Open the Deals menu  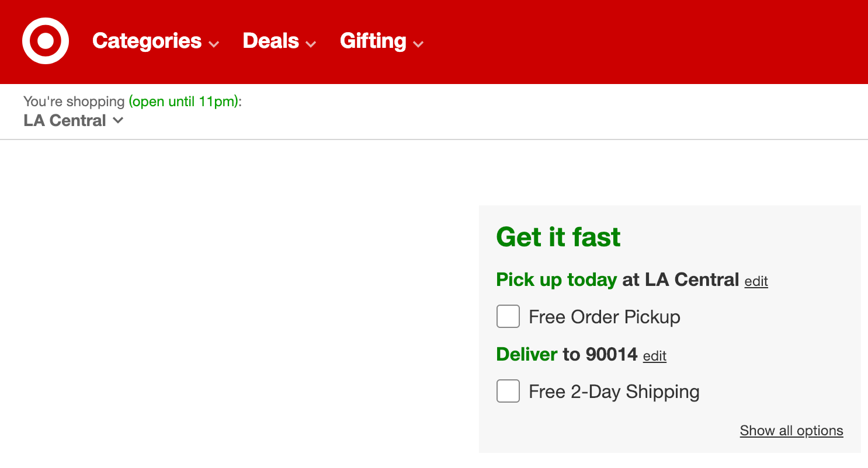271,41
